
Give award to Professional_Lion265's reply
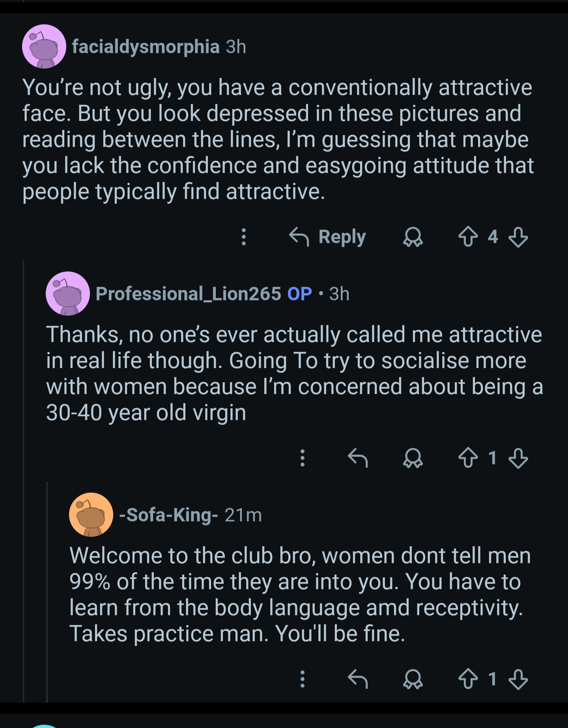(x=413, y=458)
